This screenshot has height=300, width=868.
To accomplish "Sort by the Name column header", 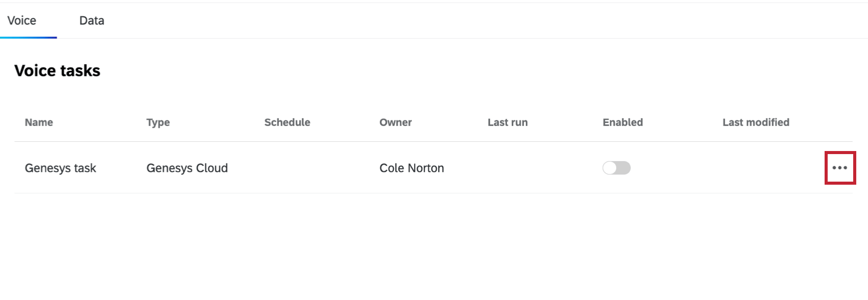I will point(39,122).
